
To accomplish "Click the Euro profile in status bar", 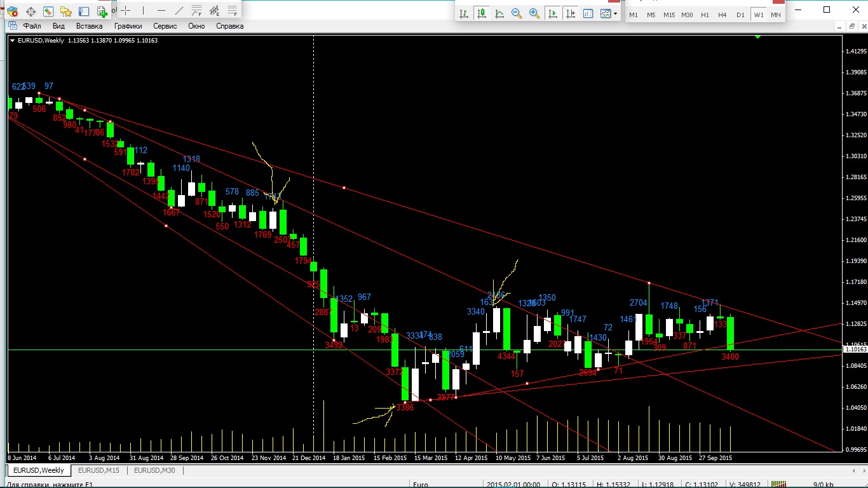I will click(420, 484).
